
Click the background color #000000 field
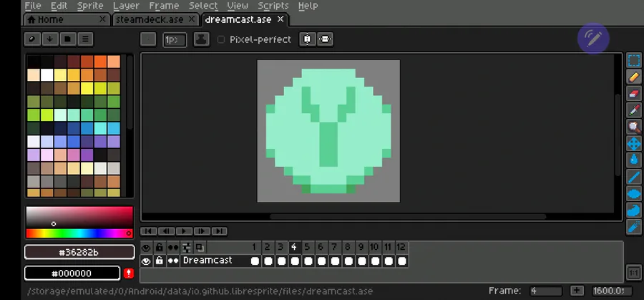(x=72, y=274)
